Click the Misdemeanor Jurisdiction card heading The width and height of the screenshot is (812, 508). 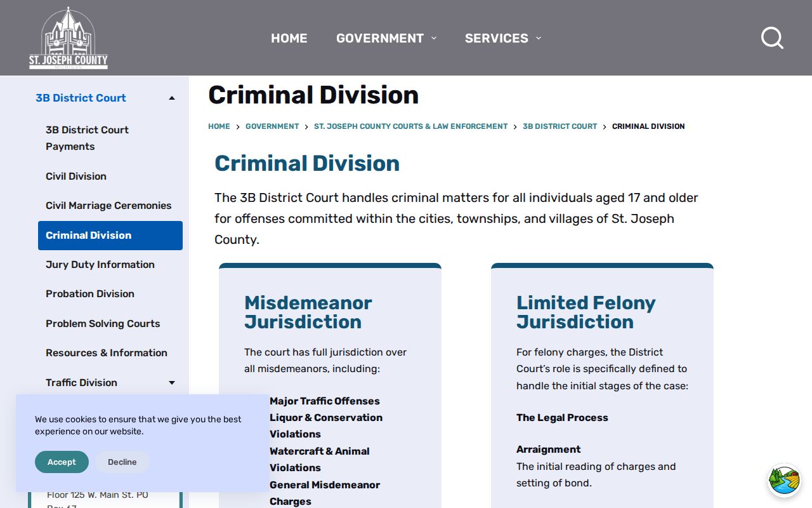(x=308, y=312)
